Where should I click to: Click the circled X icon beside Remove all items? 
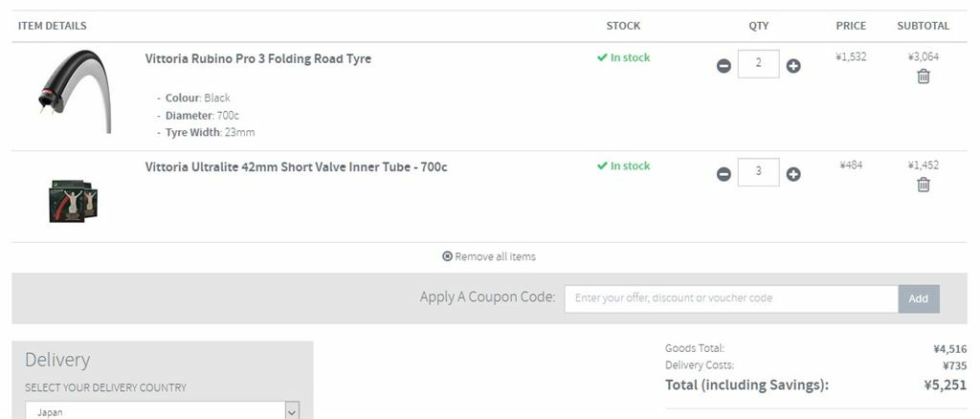point(447,256)
